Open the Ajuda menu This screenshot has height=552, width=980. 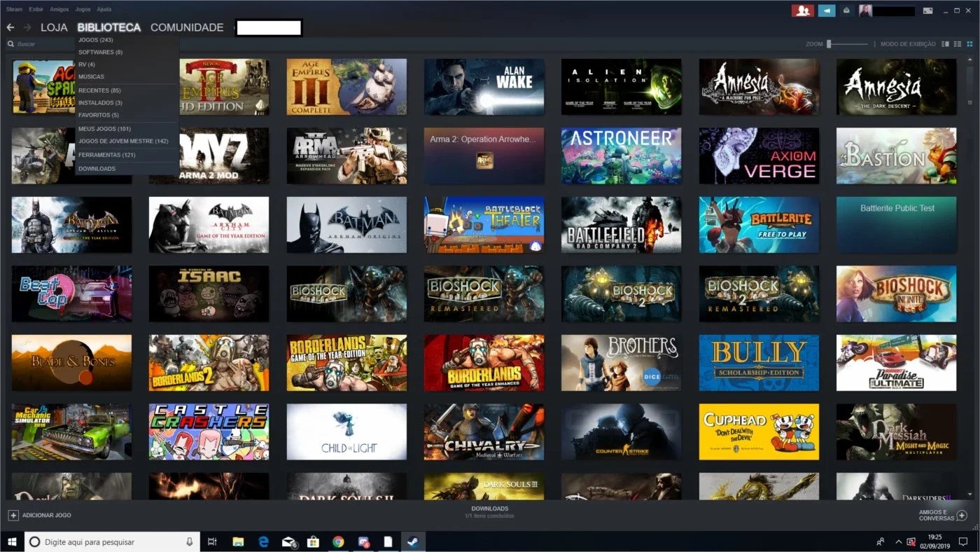tap(104, 10)
